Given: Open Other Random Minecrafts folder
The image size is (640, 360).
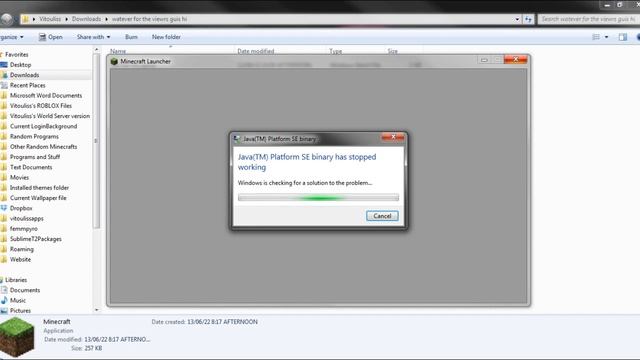Looking at the screenshot, I should pos(43,147).
